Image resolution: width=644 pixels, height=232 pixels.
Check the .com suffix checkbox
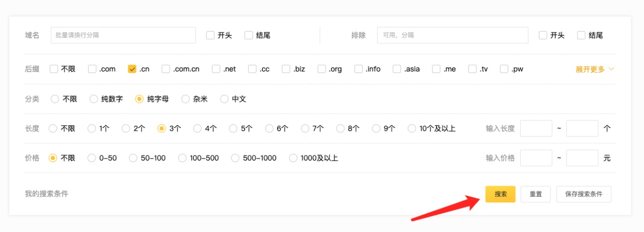point(92,69)
